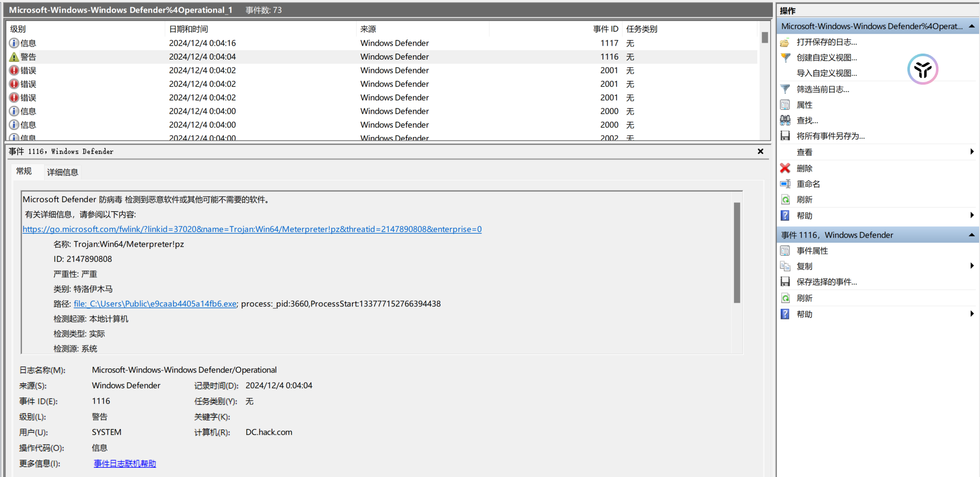980x477 pixels.
Task: Click the event properties icon
Action: [785, 251]
